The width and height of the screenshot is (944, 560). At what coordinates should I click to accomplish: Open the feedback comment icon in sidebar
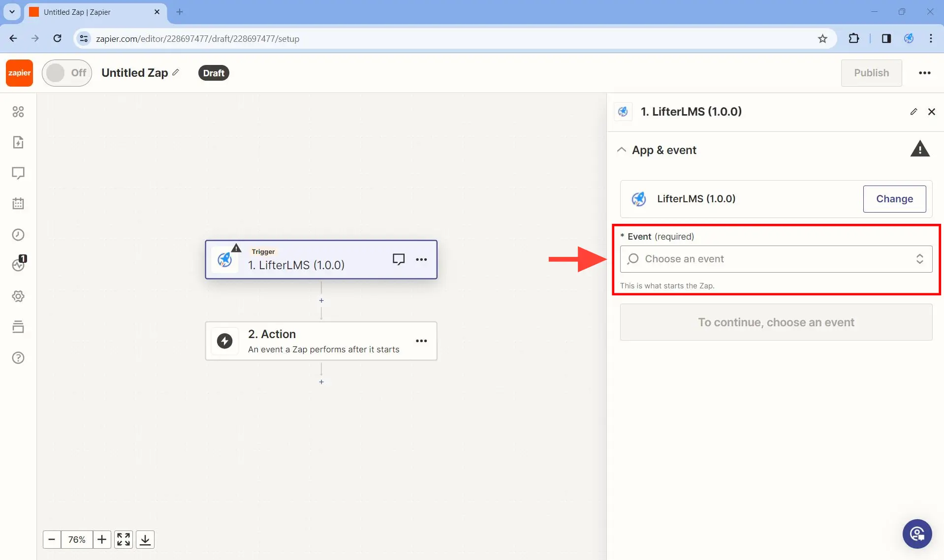[x=18, y=173]
